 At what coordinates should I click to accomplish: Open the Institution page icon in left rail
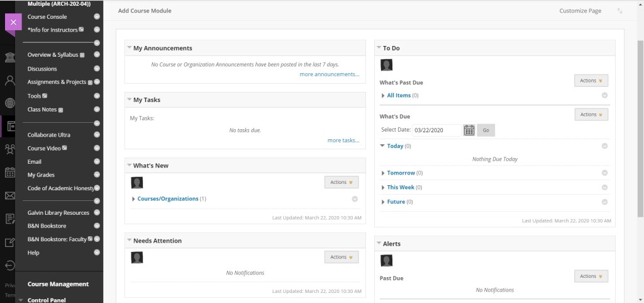[10, 58]
